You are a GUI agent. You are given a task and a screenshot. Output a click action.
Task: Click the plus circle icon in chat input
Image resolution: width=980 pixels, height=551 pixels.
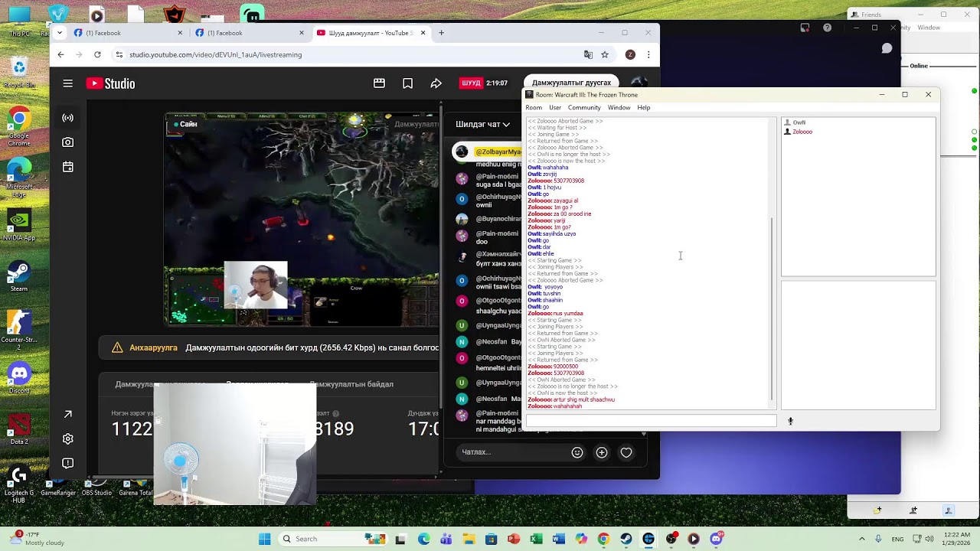click(602, 452)
